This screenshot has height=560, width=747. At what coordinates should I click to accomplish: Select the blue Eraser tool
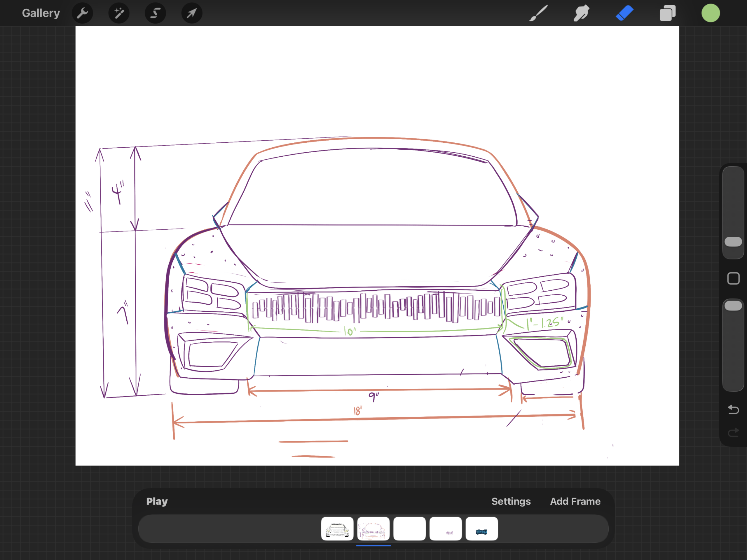point(624,13)
